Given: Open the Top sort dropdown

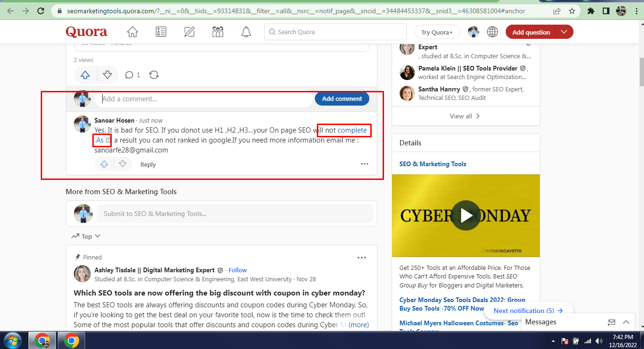Looking at the screenshot, I should coord(85,236).
